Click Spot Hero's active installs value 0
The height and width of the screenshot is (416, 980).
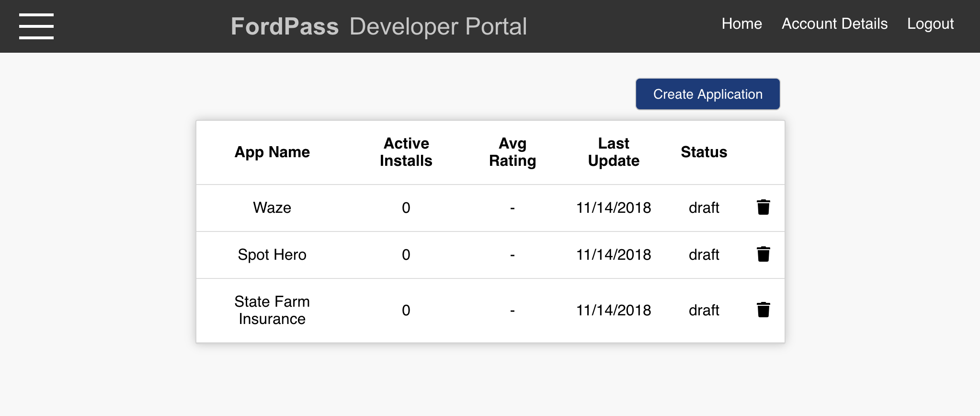pyautogui.click(x=406, y=254)
